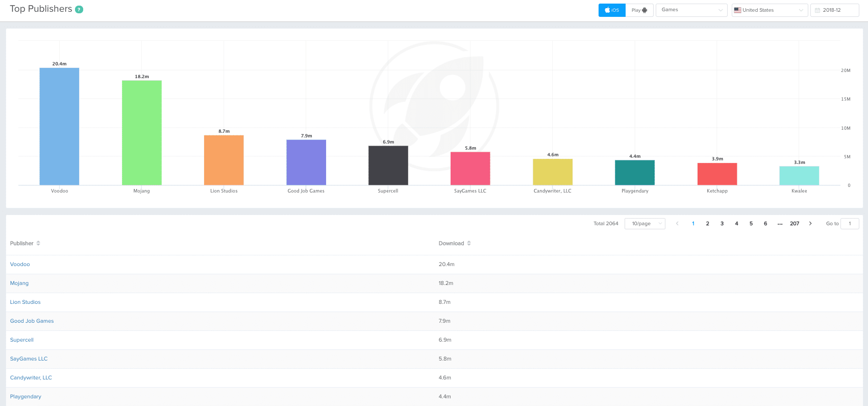The height and width of the screenshot is (406, 868).
Task: Open the Supercell publisher link
Action: click(22, 340)
